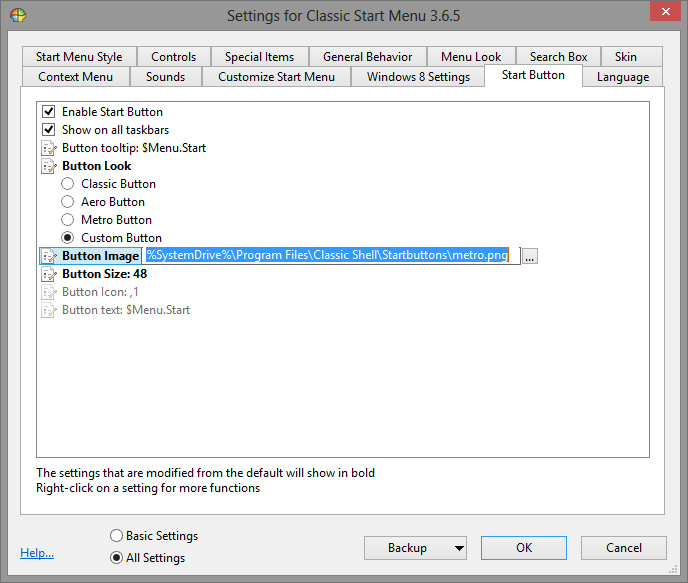
Task: Switch to the Controls tab
Action: pyautogui.click(x=174, y=57)
